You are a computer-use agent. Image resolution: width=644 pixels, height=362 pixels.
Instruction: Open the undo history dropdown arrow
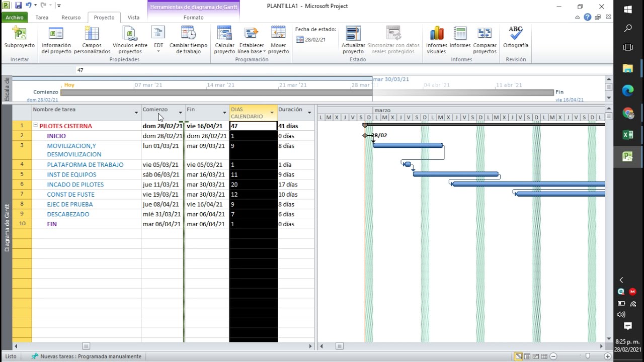coord(35,6)
